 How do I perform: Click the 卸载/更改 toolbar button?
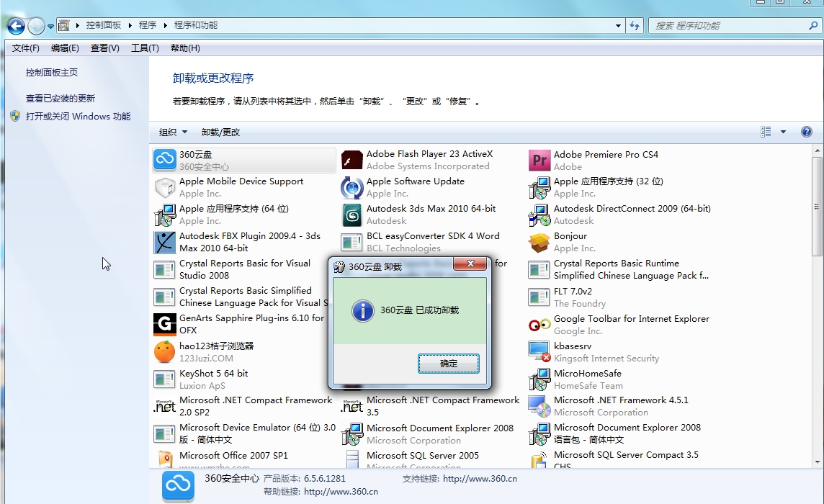(220, 132)
